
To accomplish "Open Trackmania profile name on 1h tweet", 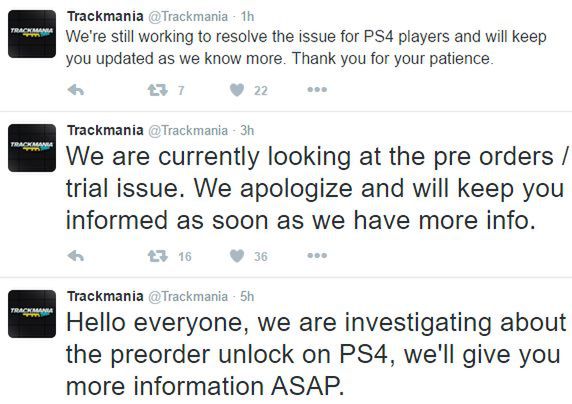I will click(105, 16).
